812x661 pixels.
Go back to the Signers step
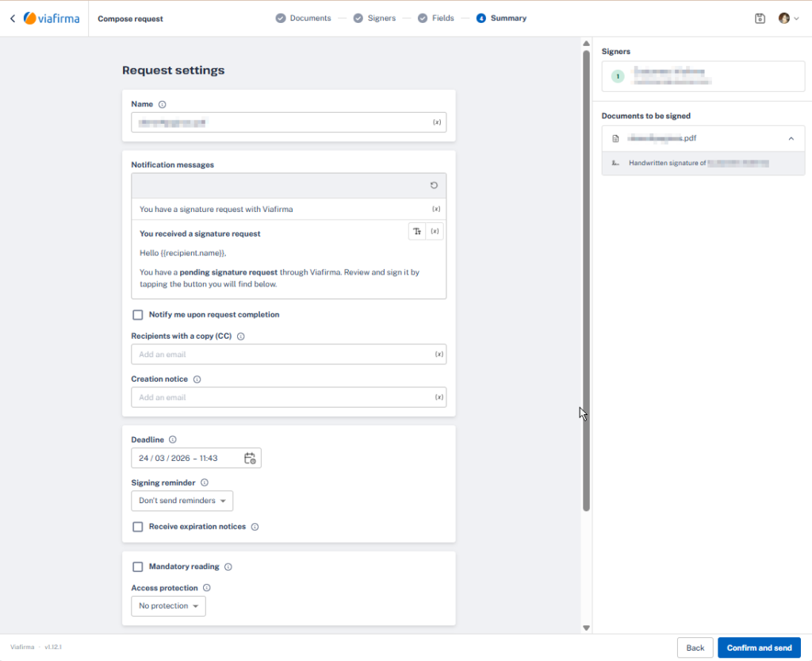pos(373,17)
